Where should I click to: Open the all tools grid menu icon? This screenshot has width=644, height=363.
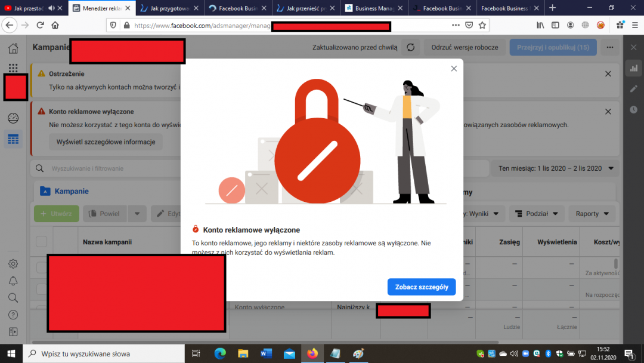pos(13,69)
